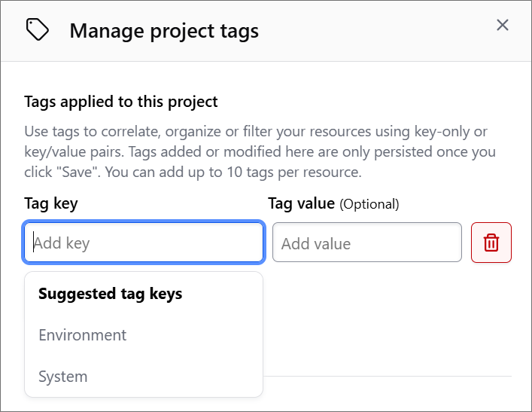Click the Suggested tag keys heading
The height and width of the screenshot is (412, 532).
tap(111, 294)
